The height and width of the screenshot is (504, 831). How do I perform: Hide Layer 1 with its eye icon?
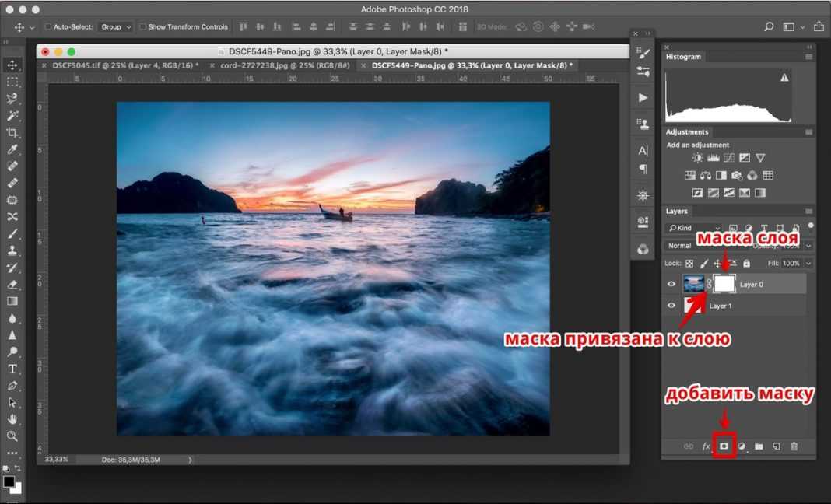click(671, 306)
